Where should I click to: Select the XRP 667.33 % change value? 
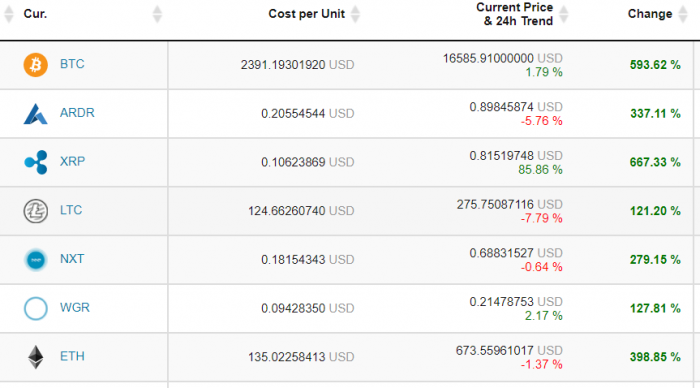coord(655,162)
